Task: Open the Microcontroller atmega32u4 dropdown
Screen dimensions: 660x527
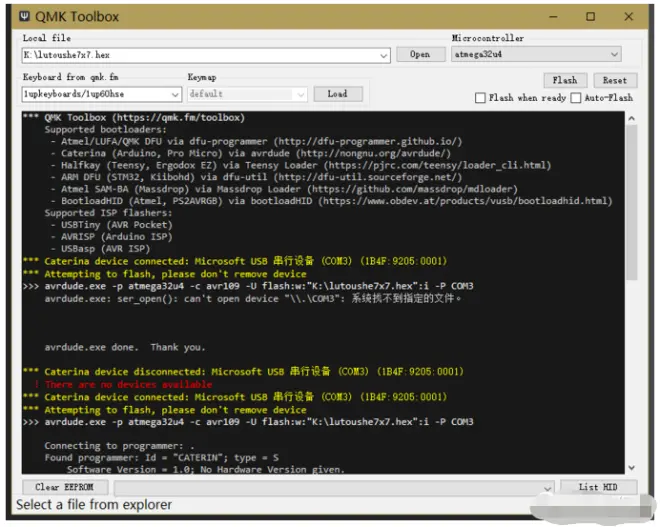Action: pyautogui.click(x=614, y=54)
